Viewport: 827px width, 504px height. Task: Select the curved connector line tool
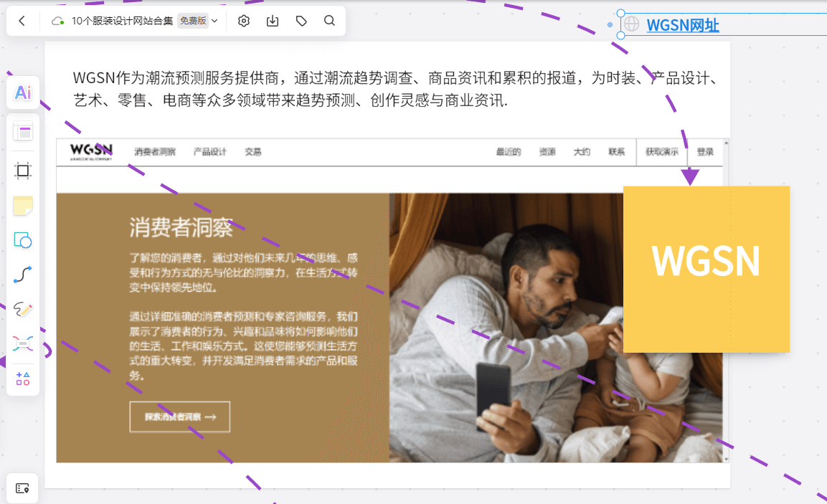(x=23, y=275)
